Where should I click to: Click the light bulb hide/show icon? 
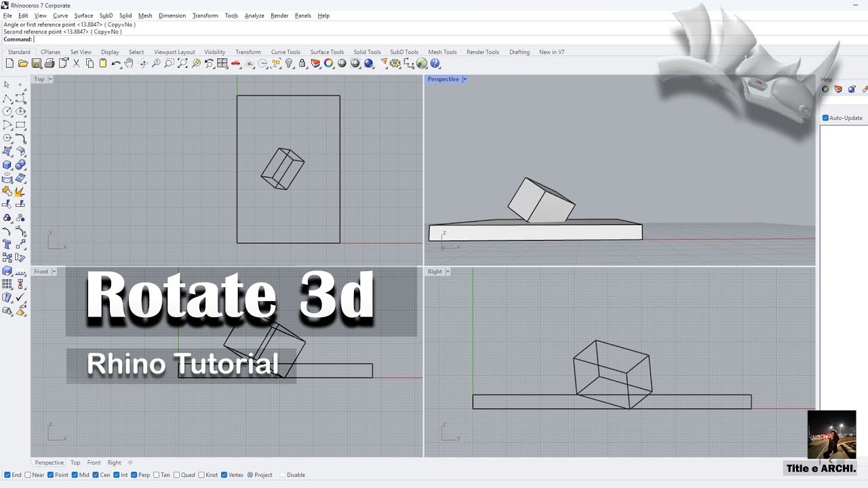pyautogui.click(x=289, y=63)
